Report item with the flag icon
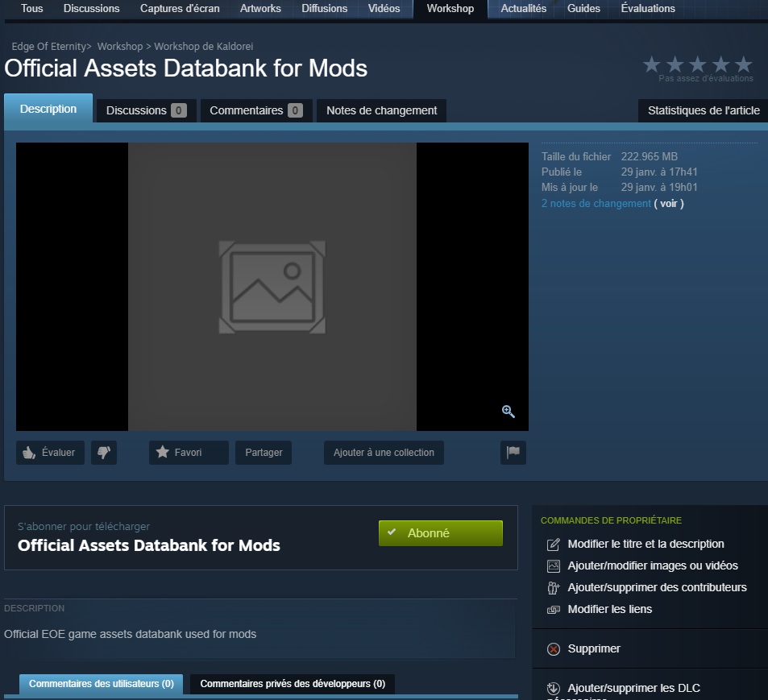The height and width of the screenshot is (700, 768). [x=513, y=453]
